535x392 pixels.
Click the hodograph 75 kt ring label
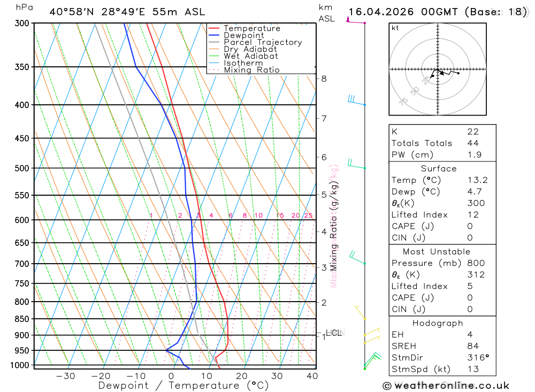(x=403, y=102)
